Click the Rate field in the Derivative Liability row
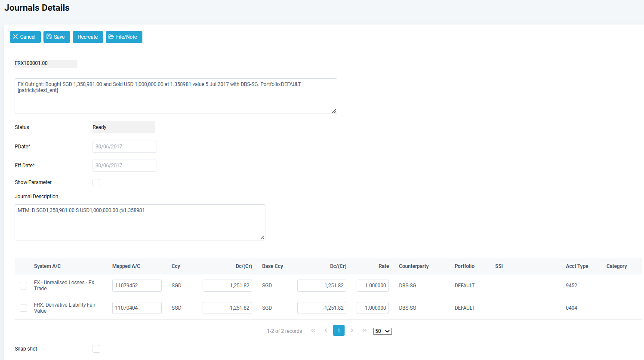Viewport: 644px width, 360px height. [373, 308]
